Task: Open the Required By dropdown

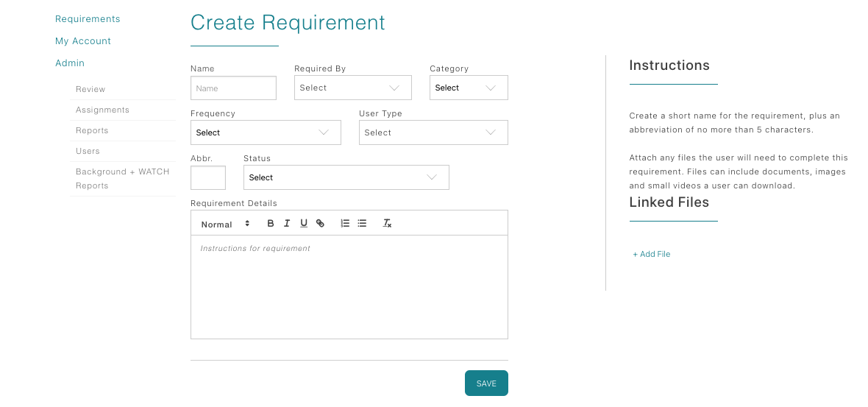Action: click(352, 88)
